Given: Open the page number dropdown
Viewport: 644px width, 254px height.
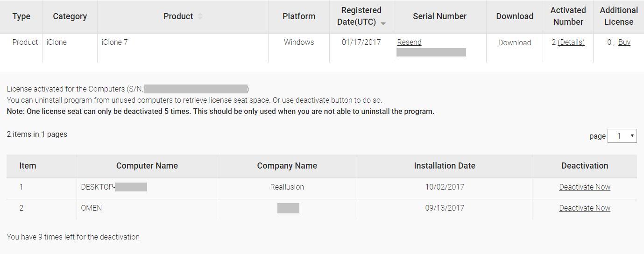Looking at the screenshot, I should coord(622,136).
